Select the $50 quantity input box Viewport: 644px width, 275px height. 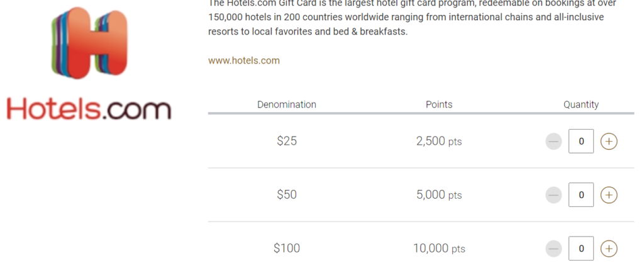[x=581, y=195]
